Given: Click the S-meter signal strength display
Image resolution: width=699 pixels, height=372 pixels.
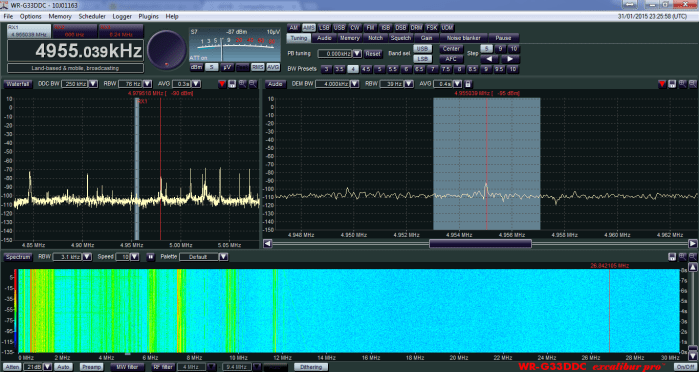Looking at the screenshot, I should point(234,45).
